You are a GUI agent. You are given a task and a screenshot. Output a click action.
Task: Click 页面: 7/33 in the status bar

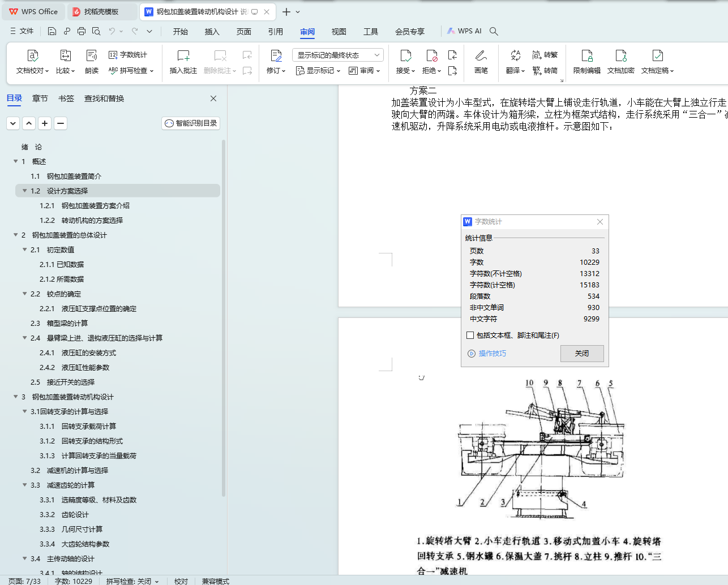pyautogui.click(x=24, y=581)
